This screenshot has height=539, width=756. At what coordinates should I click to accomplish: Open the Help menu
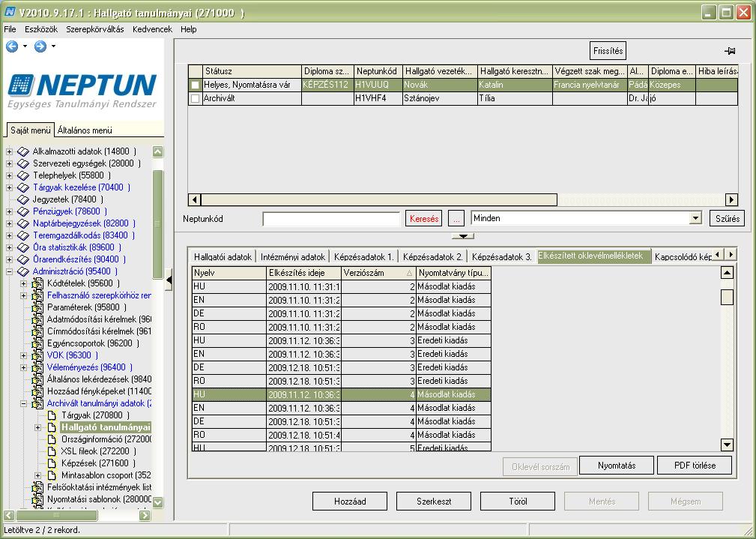coord(189,29)
